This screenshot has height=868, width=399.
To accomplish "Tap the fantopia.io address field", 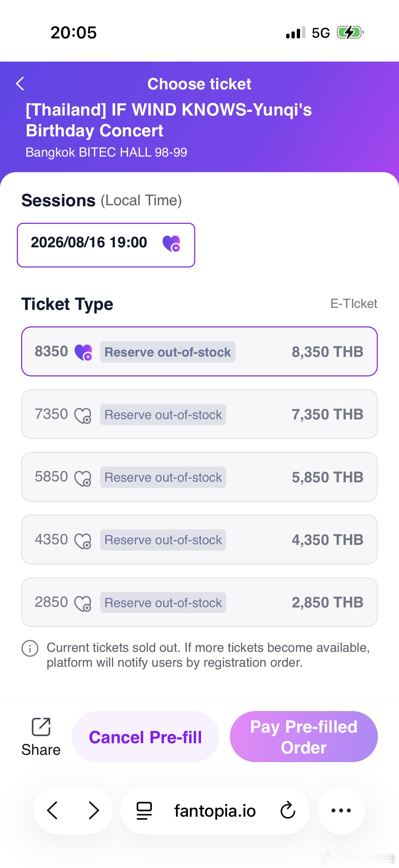I will [215, 810].
